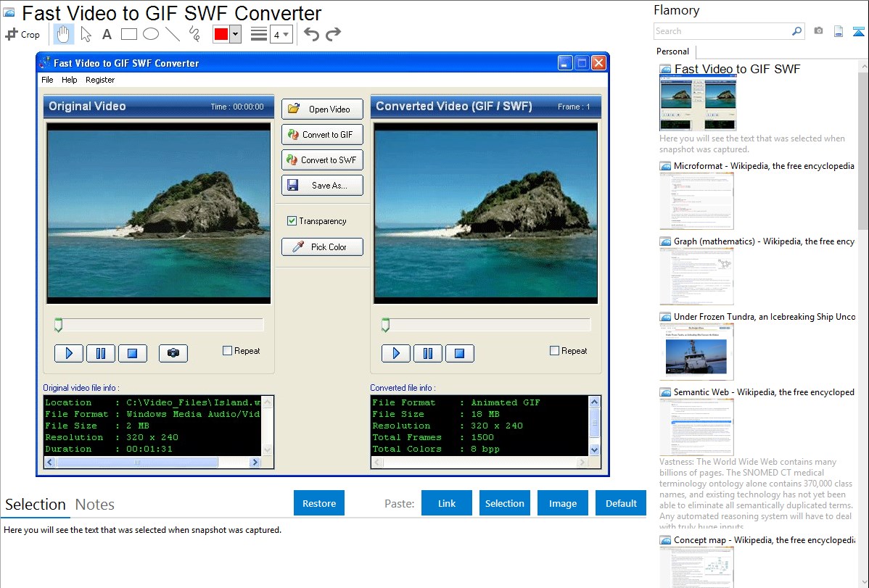Choose the arrow pointer tool

86,34
